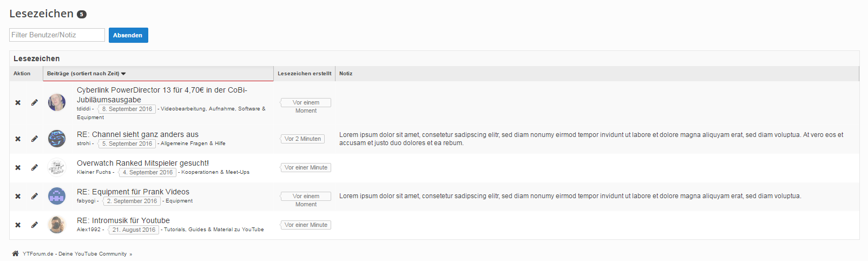Click the 'Lesezeichen erstellt' column header
868x261 pixels.
304,74
